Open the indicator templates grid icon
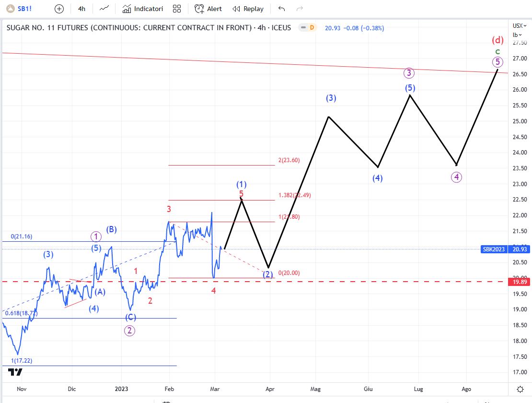The image size is (532, 403). (177, 9)
